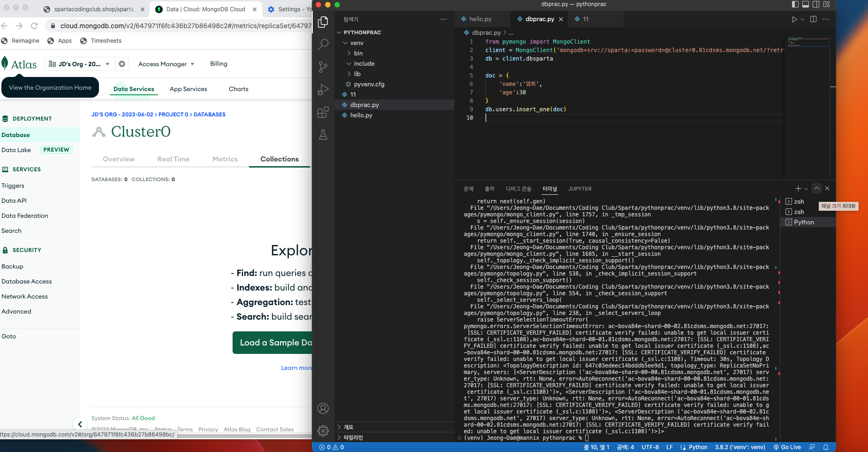Image resolution: width=868 pixels, height=452 pixels.
Task: Create a new terminal with the plus icon
Action: click(798, 188)
